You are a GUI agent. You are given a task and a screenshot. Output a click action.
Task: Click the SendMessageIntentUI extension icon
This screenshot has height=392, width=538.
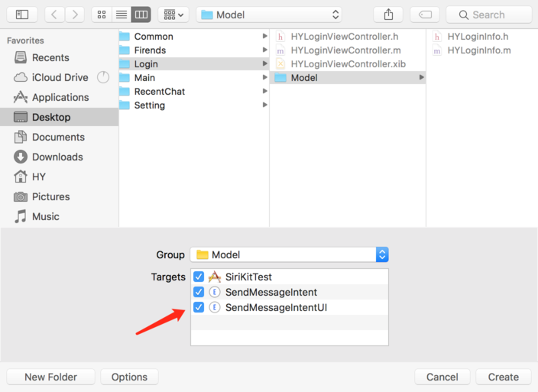(x=215, y=307)
